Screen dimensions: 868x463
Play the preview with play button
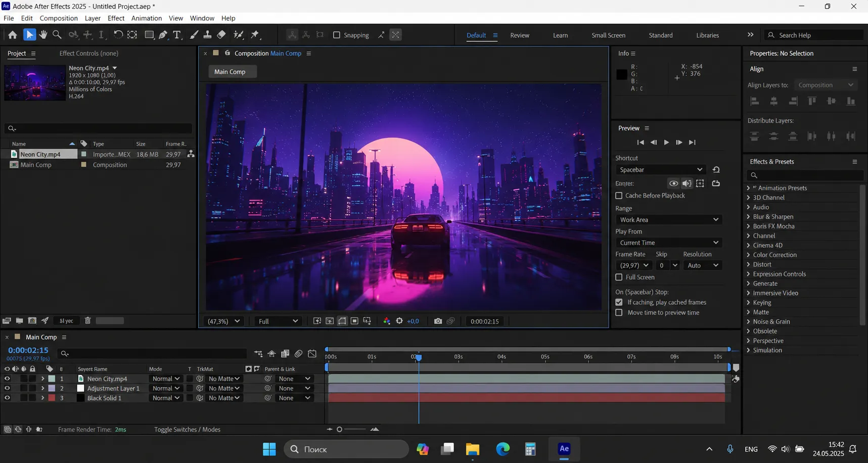[x=666, y=143]
